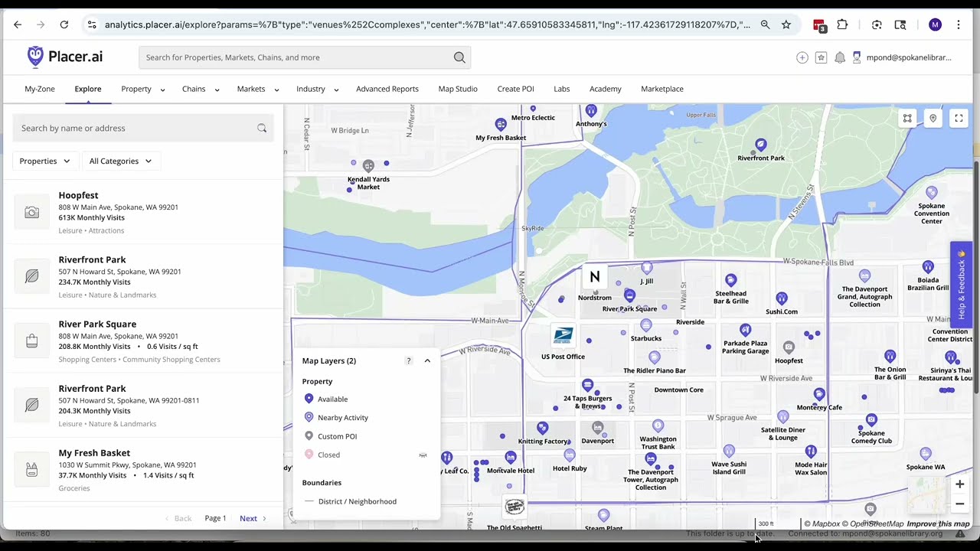
Task: Show the Closed properties layer
Action: tap(422, 455)
